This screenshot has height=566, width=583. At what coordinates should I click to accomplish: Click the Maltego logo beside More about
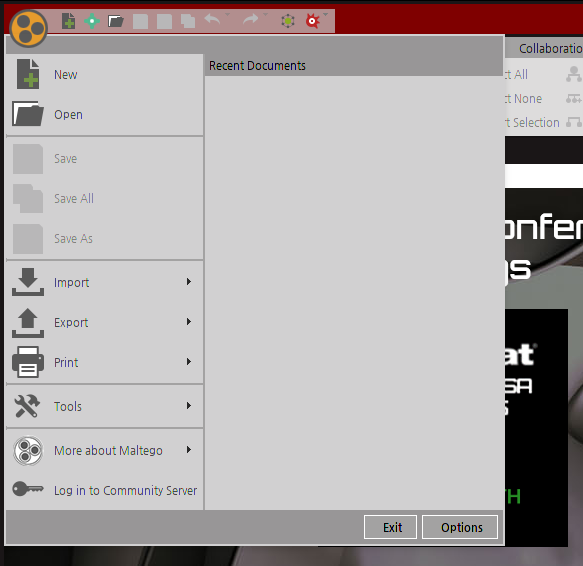point(28,450)
